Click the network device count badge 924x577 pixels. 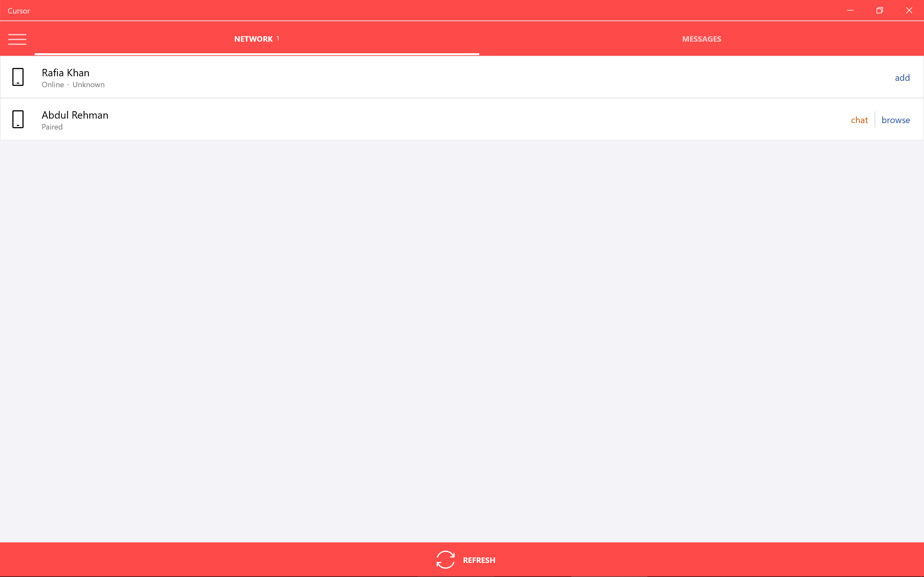tap(278, 38)
